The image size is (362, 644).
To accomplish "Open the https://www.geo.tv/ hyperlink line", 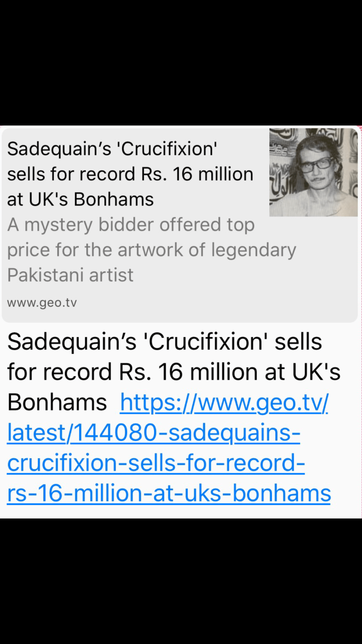I will 224,403.
